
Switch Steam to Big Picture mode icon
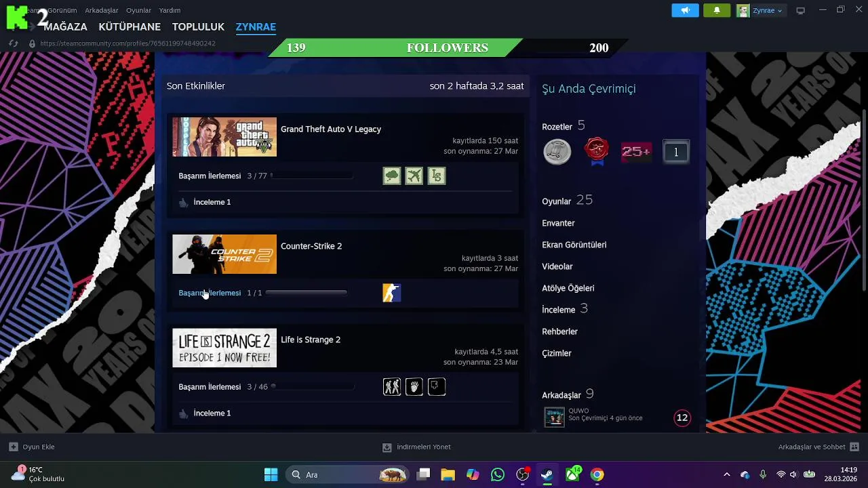tap(800, 10)
